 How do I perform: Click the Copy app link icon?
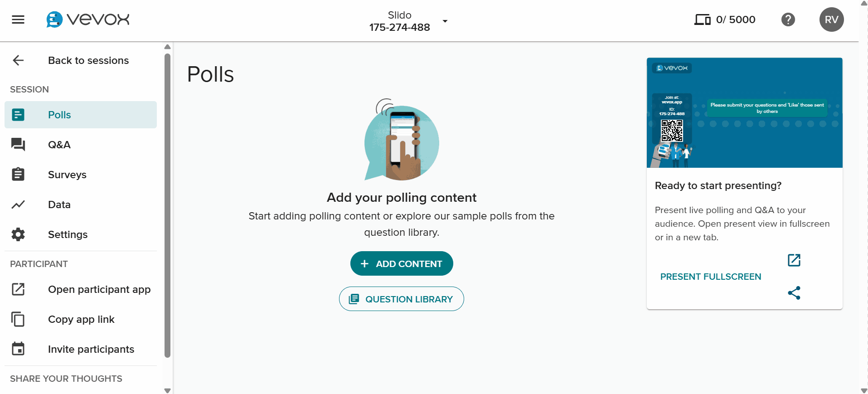[18, 319]
